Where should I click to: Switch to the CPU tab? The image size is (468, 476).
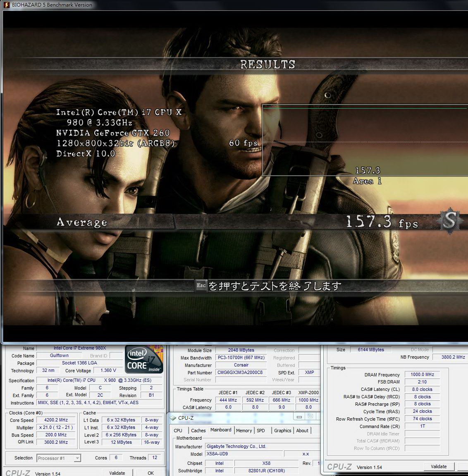point(178,431)
